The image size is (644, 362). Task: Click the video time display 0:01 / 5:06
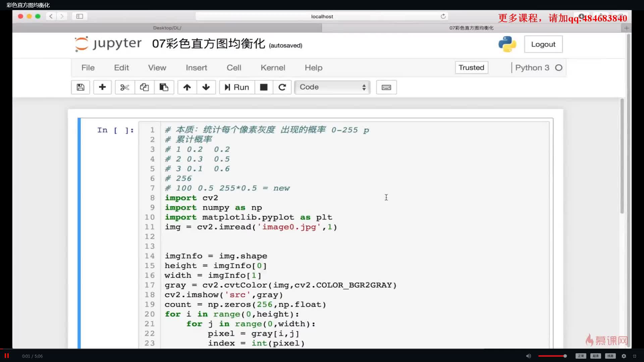pos(32,356)
